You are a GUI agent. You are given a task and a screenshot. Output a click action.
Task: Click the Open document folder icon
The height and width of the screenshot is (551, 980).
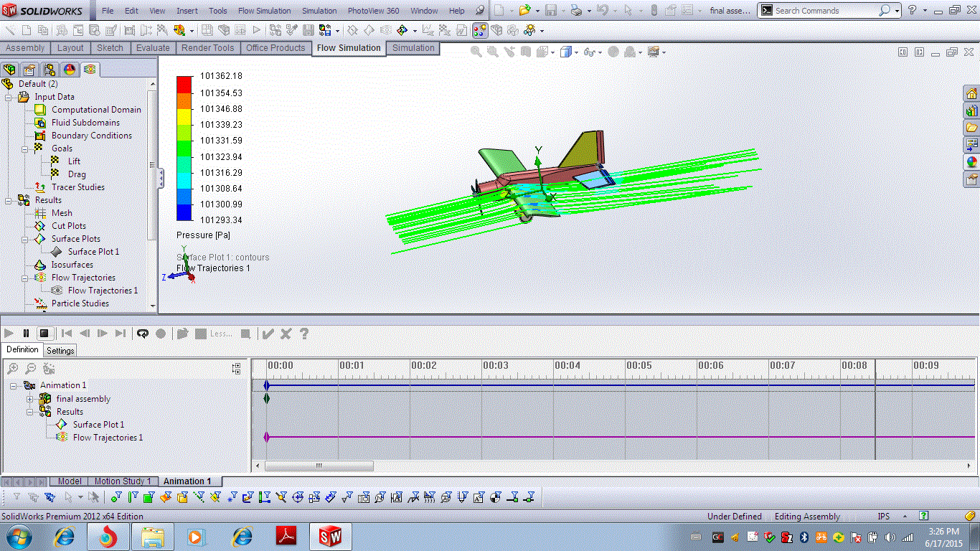(524, 11)
